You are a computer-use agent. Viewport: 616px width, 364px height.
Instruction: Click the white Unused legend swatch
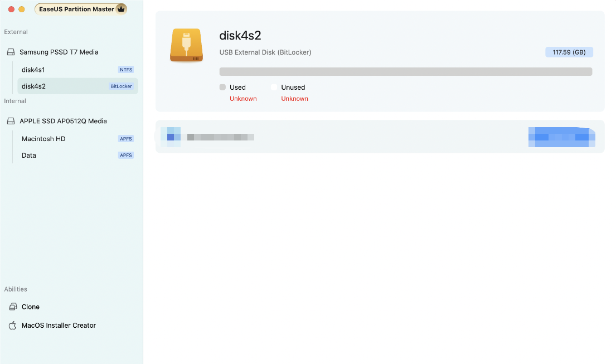click(274, 87)
